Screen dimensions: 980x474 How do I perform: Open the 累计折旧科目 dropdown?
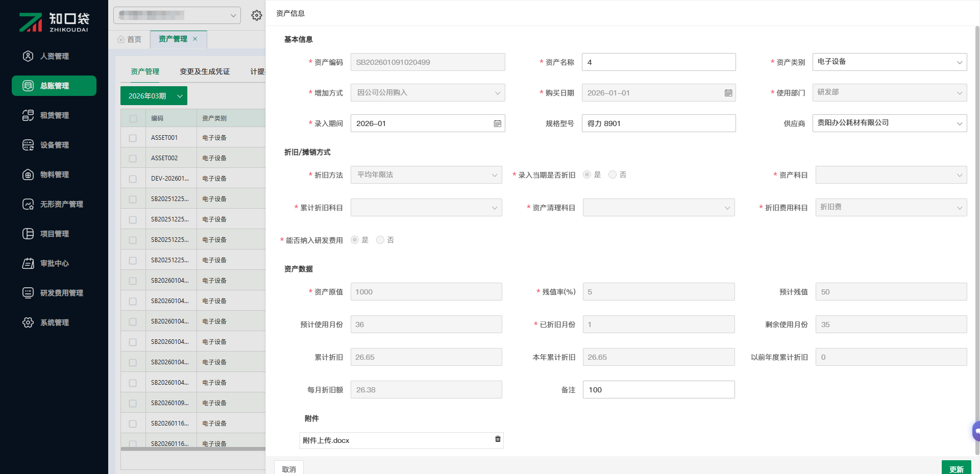pyautogui.click(x=426, y=207)
